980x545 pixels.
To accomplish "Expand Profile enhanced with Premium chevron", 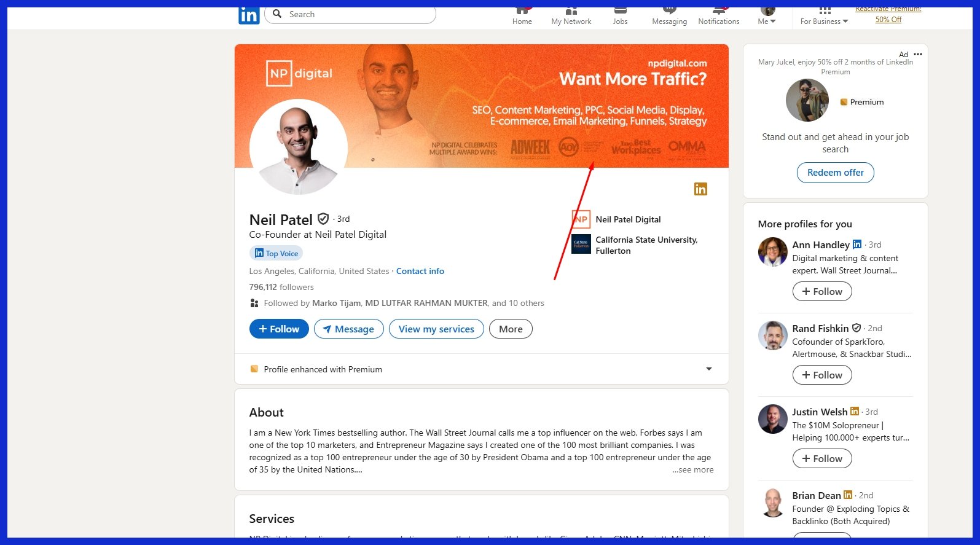I will pyautogui.click(x=709, y=369).
